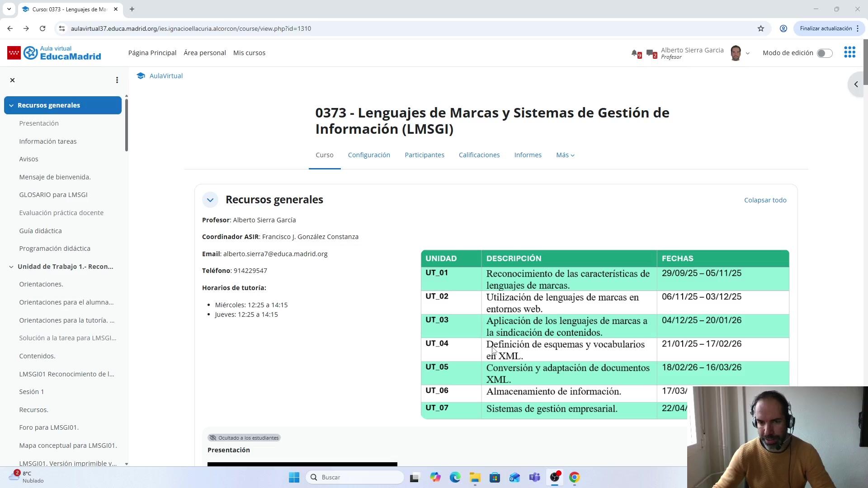Open the Calificaciones tab
Image resolution: width=868 pixels, height=488 pixels.
(x=479, y=155)
